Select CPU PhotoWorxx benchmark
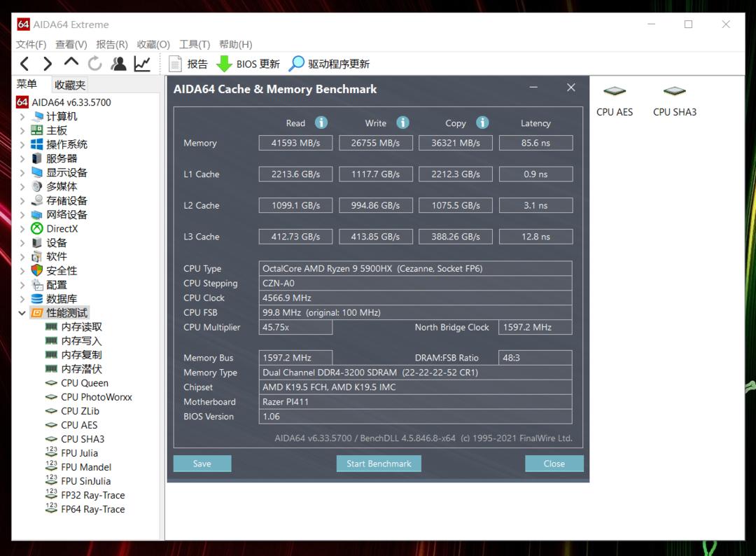756x556 pixels. tap(97, 397)
